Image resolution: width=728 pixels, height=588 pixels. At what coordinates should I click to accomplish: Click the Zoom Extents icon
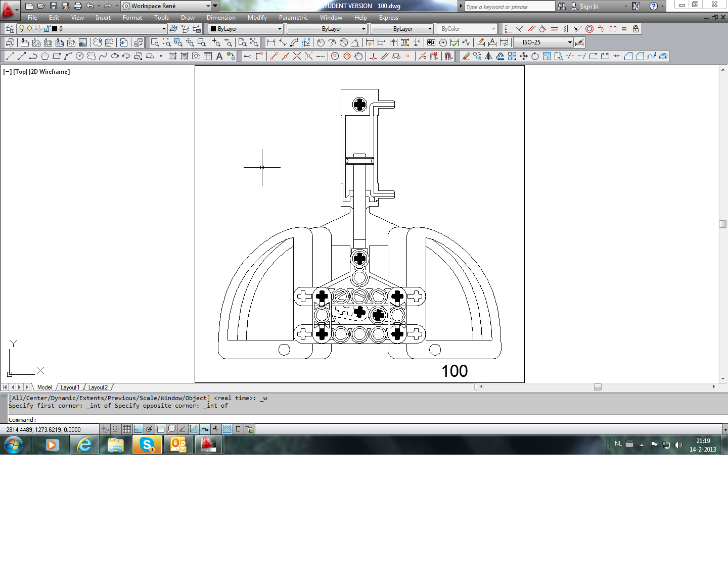point(254,42)
